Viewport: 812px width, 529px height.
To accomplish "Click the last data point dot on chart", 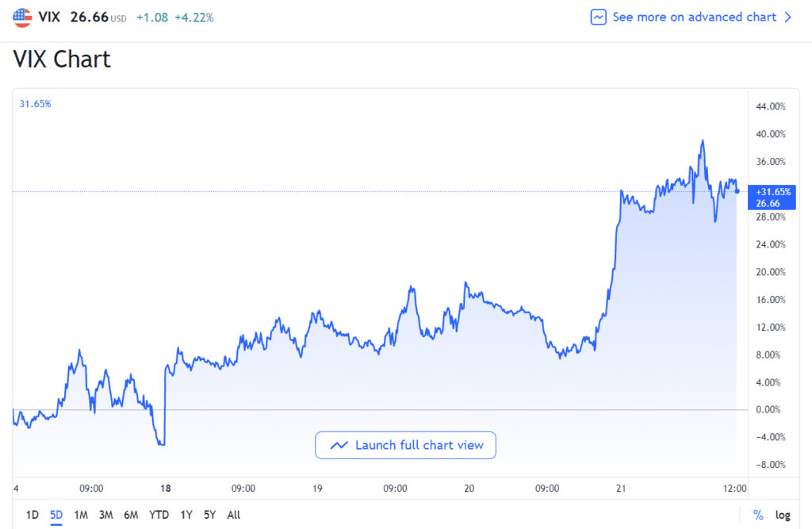I will point(738,190).
